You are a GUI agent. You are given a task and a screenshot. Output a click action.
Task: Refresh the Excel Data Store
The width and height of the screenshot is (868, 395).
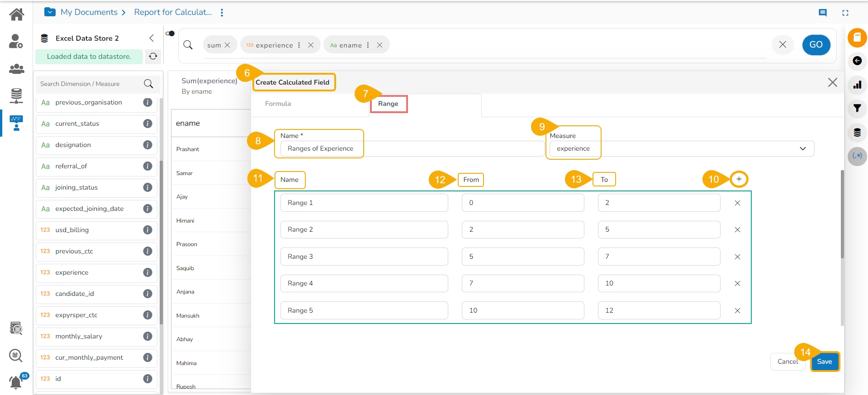tap(153, 56)
